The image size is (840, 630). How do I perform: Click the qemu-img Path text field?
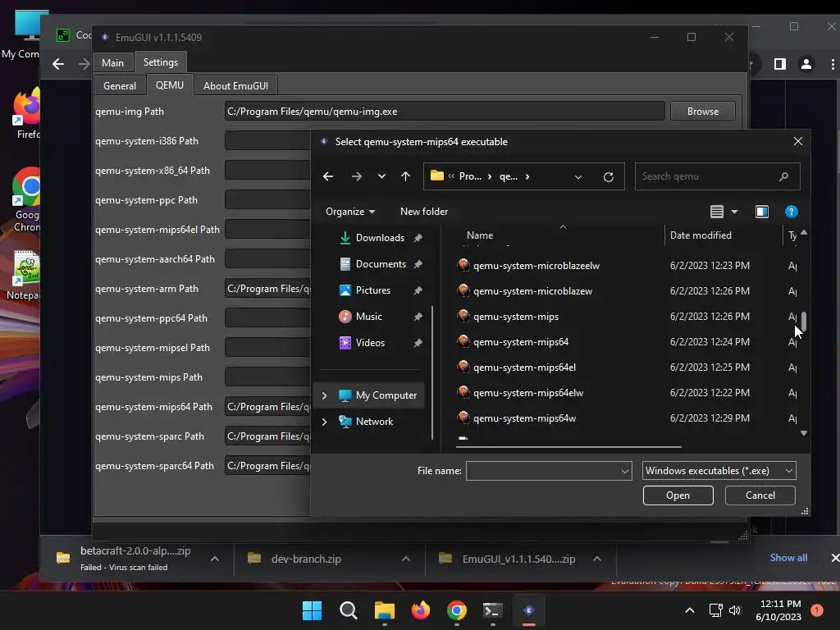coord(444,112)
